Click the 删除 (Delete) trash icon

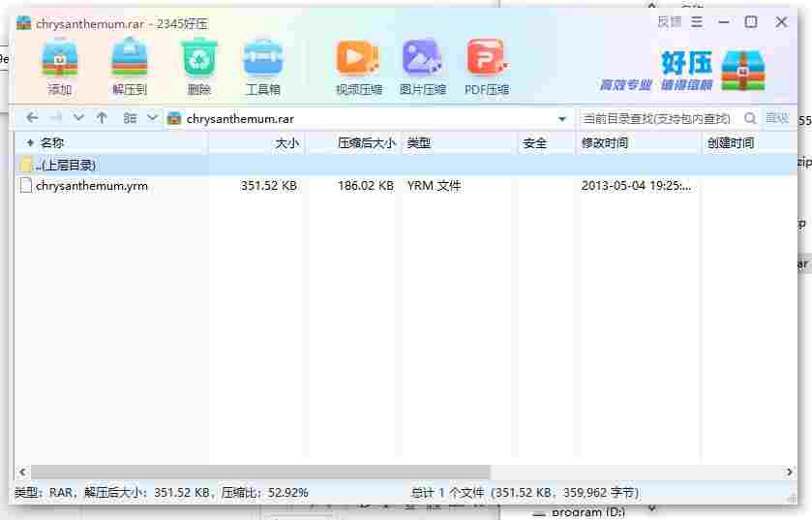coord(198,58)
